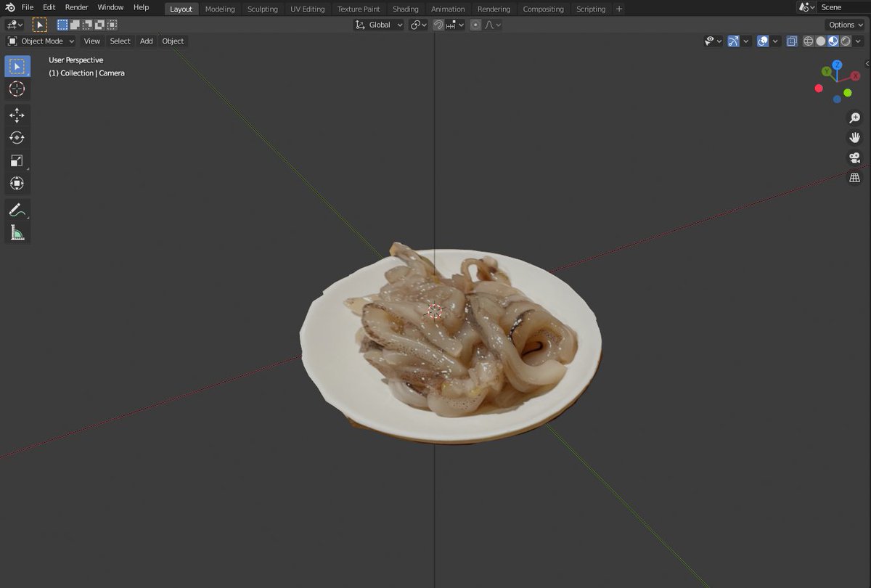This screenshot has height=588, width=871.
Task: Select the Rotate tool
Action: pos(17,138)
